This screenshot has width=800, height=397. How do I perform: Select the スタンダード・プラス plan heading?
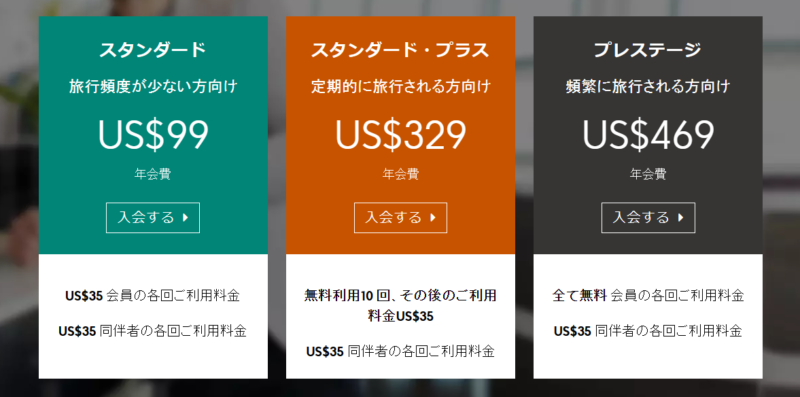(401, 50)
